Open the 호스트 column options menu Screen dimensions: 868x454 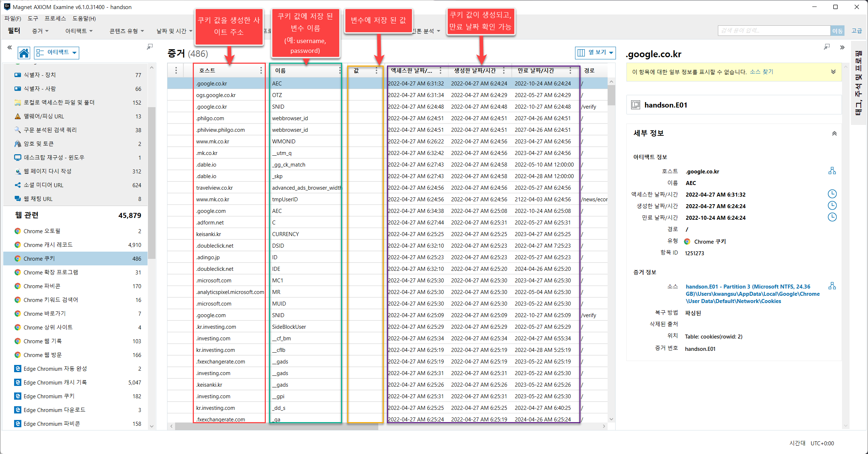coord(261,70)
